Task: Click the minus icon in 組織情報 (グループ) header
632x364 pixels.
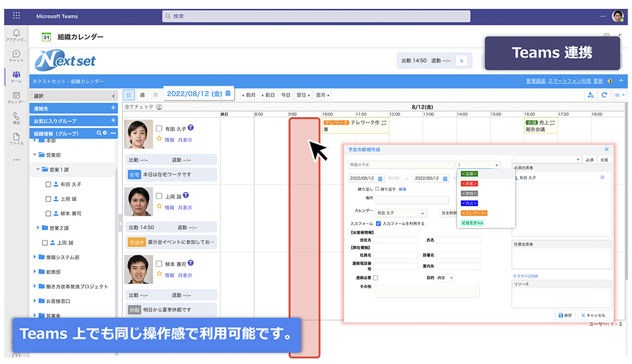Action: point(113,133)
